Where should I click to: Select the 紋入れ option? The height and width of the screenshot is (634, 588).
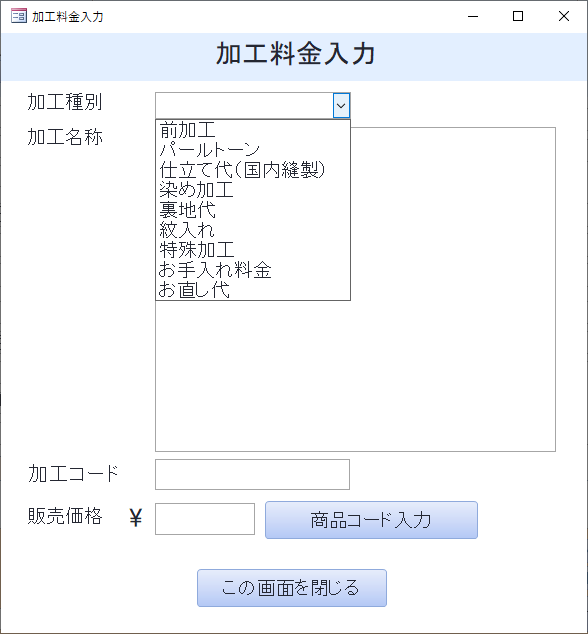[x=253, y=230]
